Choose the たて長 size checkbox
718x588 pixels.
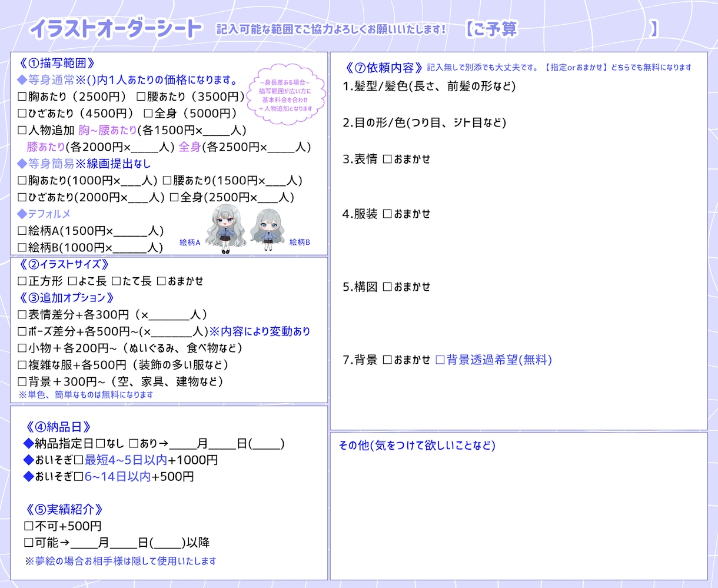click(x=117, y=281)
